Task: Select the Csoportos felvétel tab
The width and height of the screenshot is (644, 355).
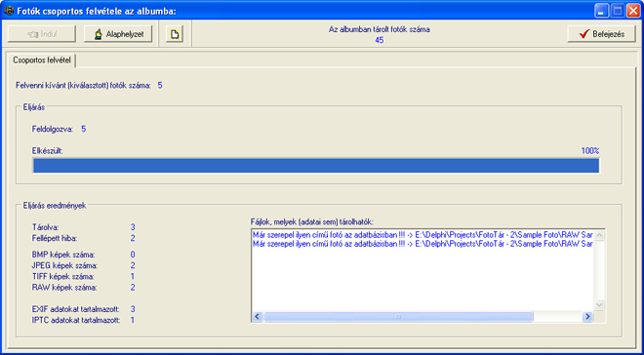Action: click(x=42, y=60)
